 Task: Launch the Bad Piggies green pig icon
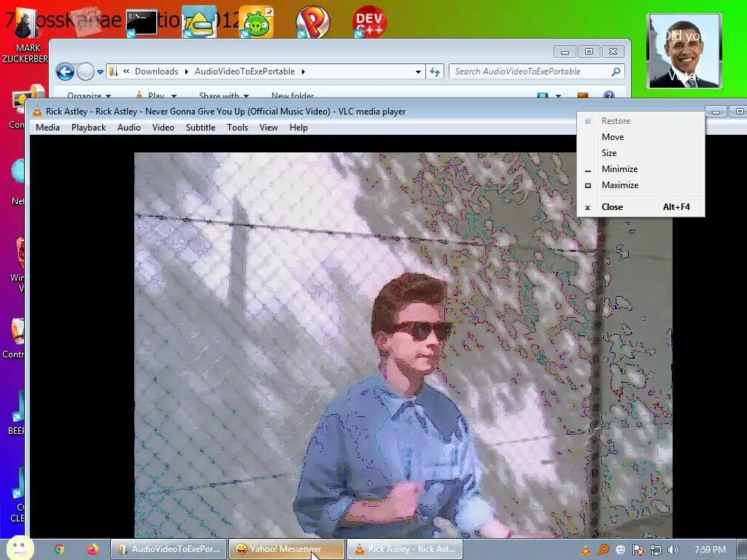coord(256,23)
